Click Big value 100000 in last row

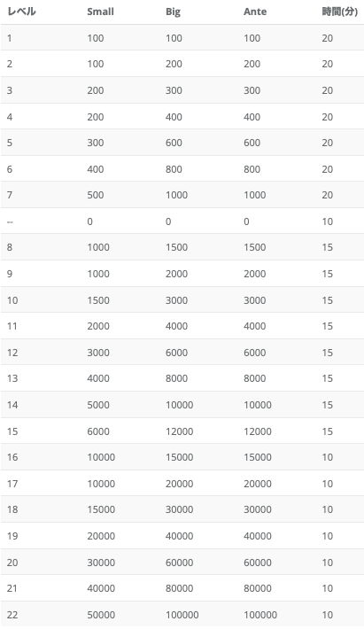tap(182, 615)
